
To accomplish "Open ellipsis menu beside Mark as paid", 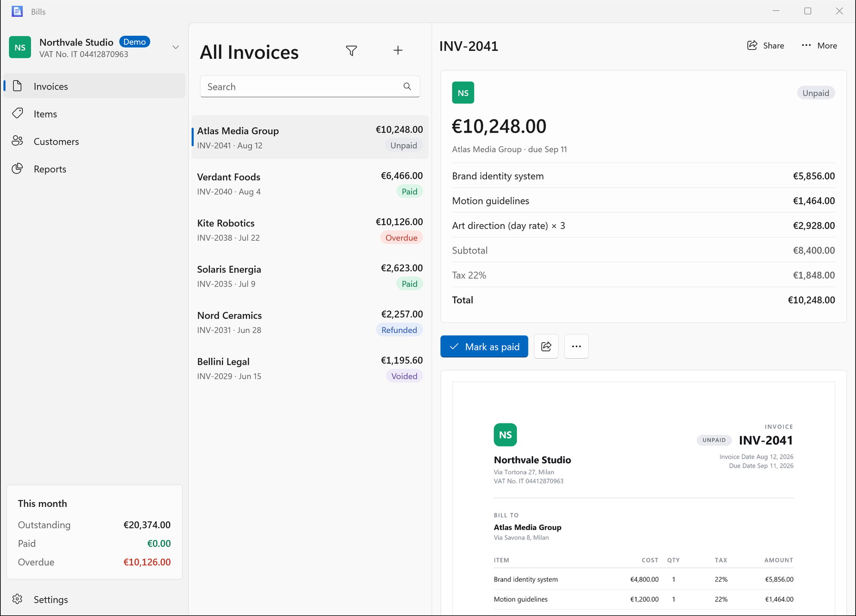I will [x=576, y=346].
